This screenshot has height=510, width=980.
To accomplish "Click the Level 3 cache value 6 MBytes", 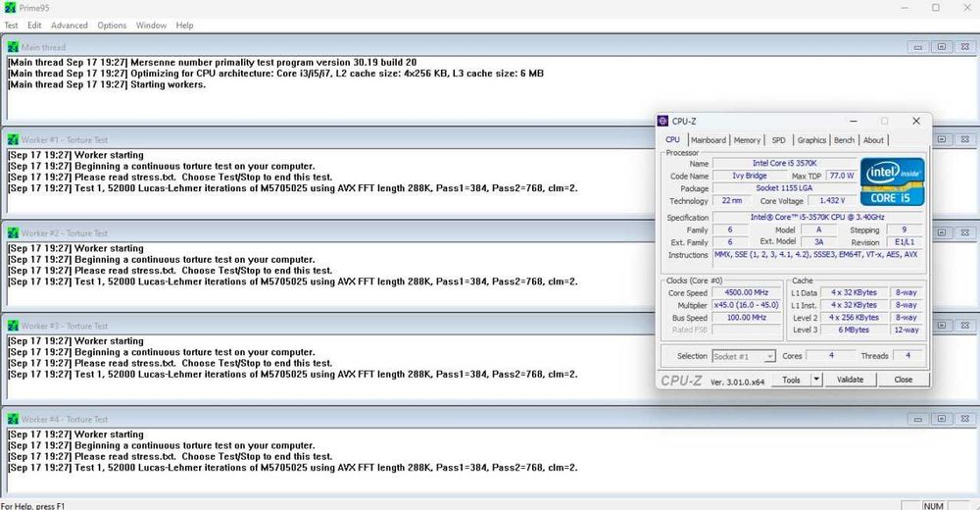I will [854, 330].
